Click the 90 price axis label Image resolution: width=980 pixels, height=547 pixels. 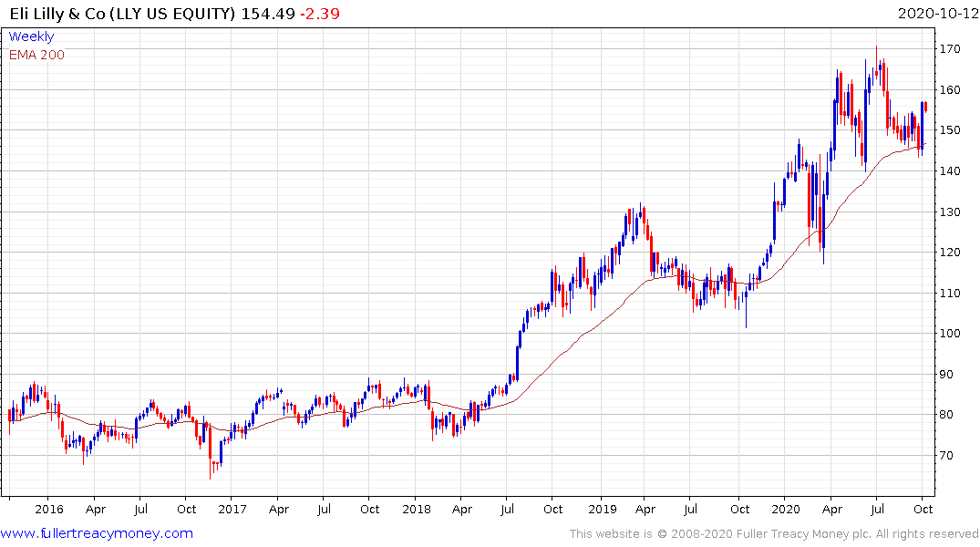click(946, 375)
